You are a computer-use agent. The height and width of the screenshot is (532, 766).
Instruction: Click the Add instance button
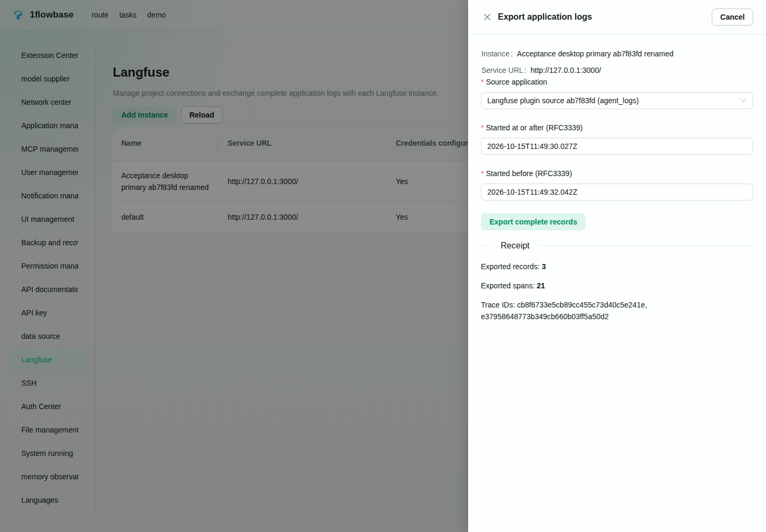[145, 115]
